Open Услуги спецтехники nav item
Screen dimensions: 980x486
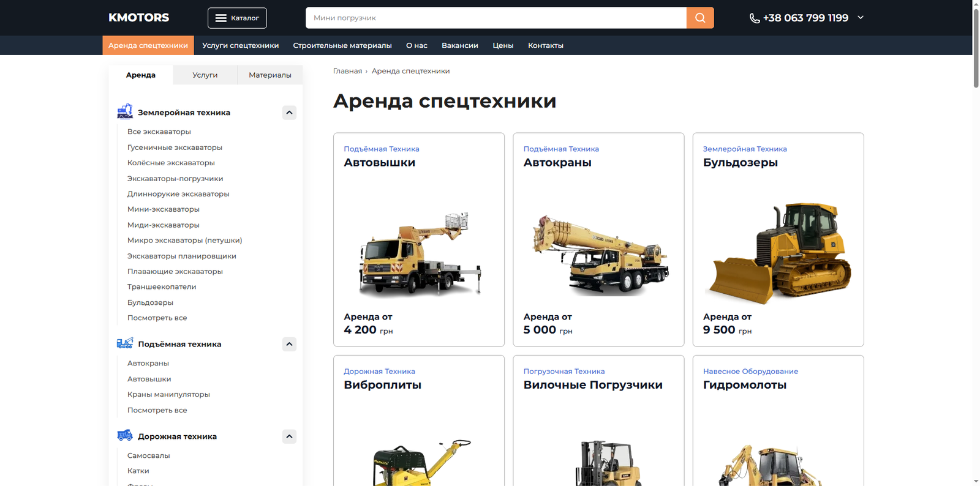(241, 45)
